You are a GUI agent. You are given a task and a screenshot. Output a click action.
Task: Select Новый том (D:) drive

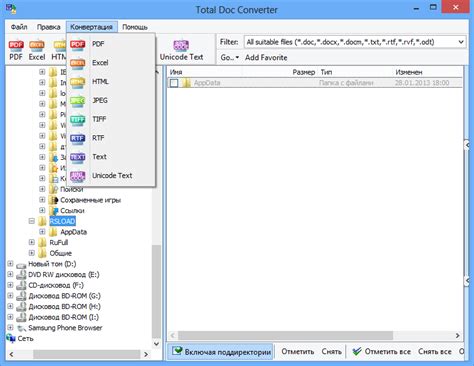pos(52,264)
